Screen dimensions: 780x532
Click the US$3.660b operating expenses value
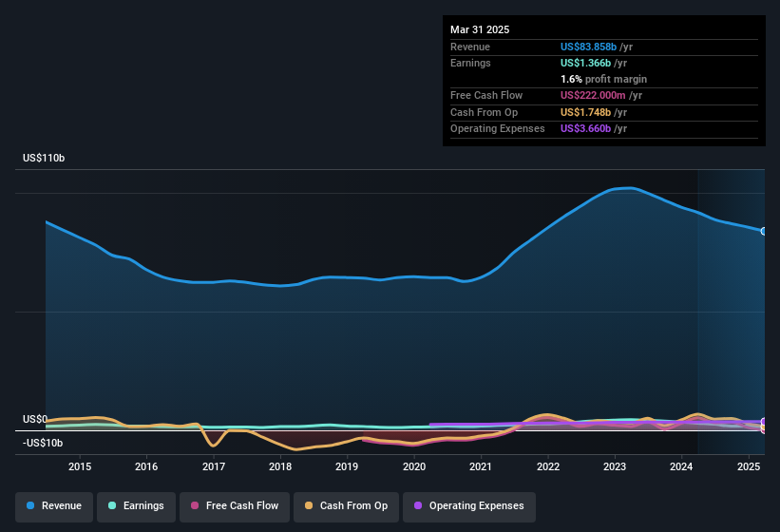[x=585, y=129]
